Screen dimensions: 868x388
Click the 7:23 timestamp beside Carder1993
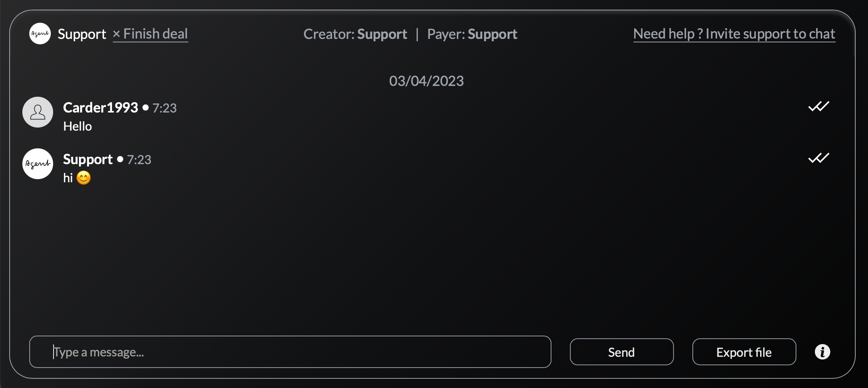[x=164, y=108]
